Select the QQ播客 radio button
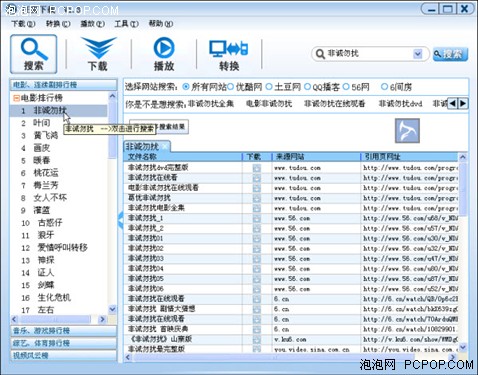Screen dimensions: 478x375 [307, 87]
